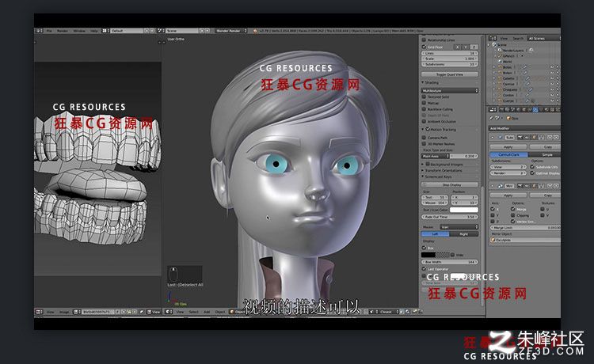The width and height of the screenshot is (594, 364).
Task: Open the Modifiers wrench properties tab
Action: pyautogui.click(x=535, y=109)
